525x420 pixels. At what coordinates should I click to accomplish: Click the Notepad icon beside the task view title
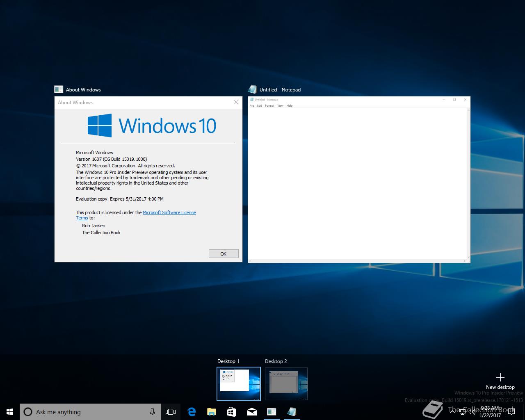pos(252,89)
